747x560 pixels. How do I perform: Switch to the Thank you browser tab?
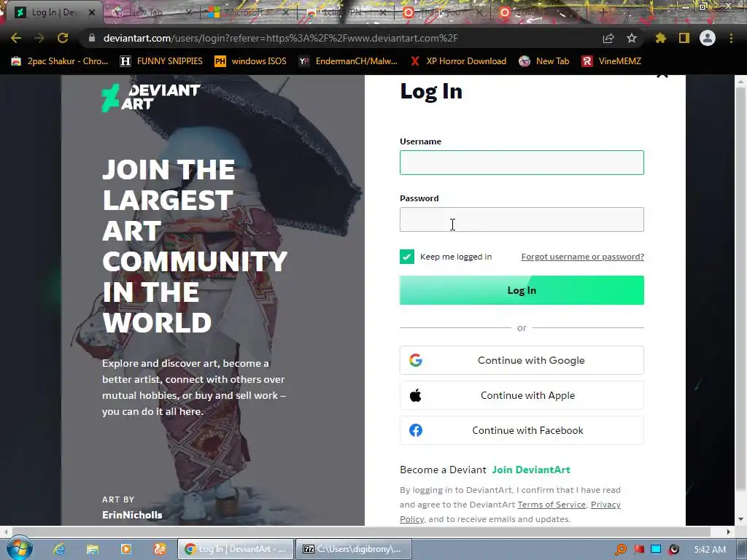coord(438,12)
